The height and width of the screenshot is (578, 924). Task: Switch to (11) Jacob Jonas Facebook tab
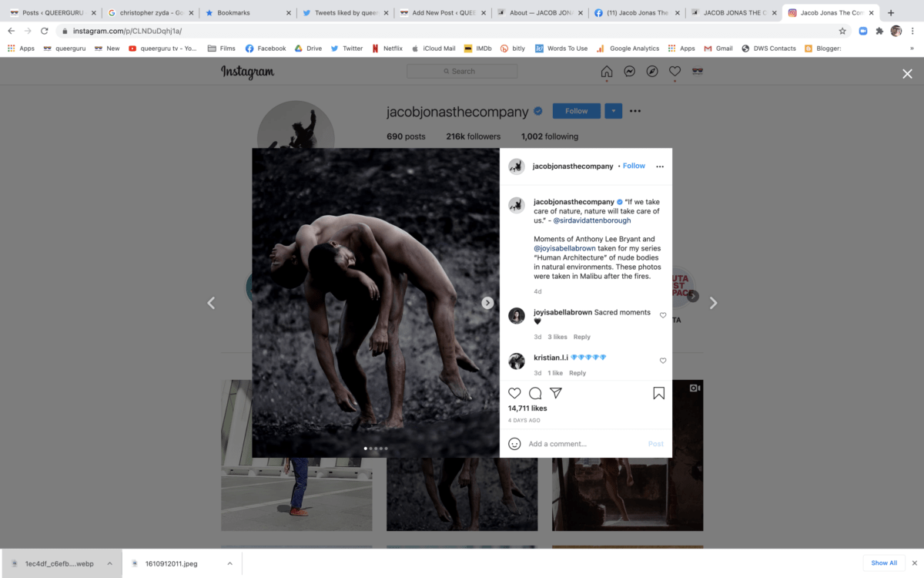point(637,12)
